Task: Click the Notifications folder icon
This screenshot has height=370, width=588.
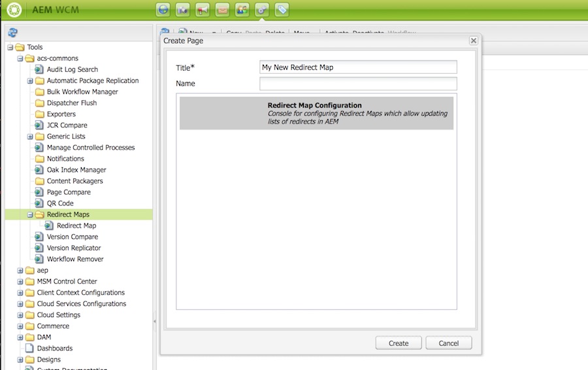Action: [x=40, y=158]
